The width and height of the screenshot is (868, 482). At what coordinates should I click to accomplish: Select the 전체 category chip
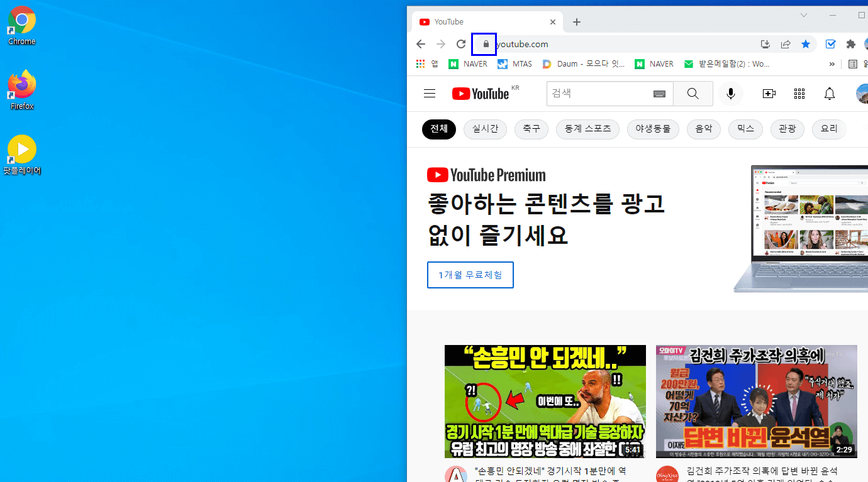(x=439, y=129)
